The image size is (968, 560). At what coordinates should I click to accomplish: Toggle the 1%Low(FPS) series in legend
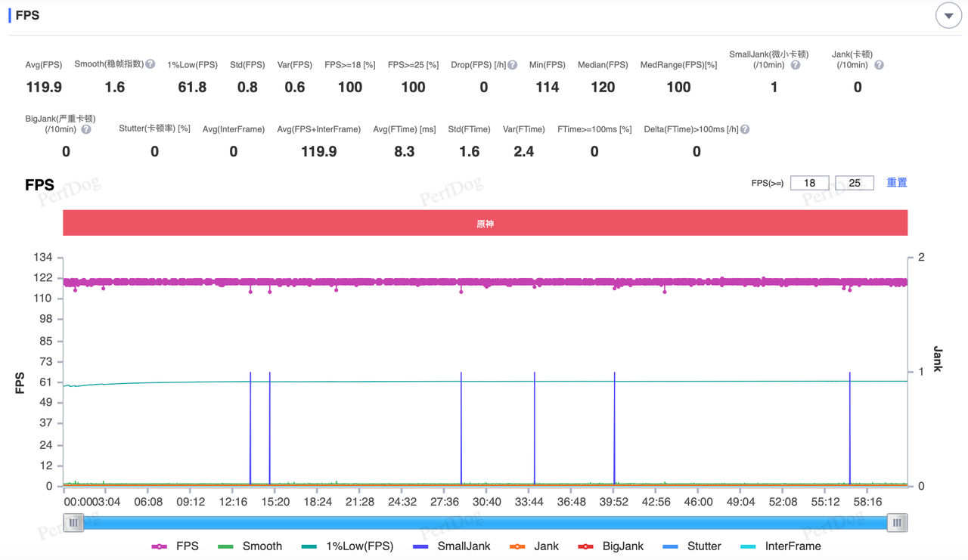click(347, 546)
